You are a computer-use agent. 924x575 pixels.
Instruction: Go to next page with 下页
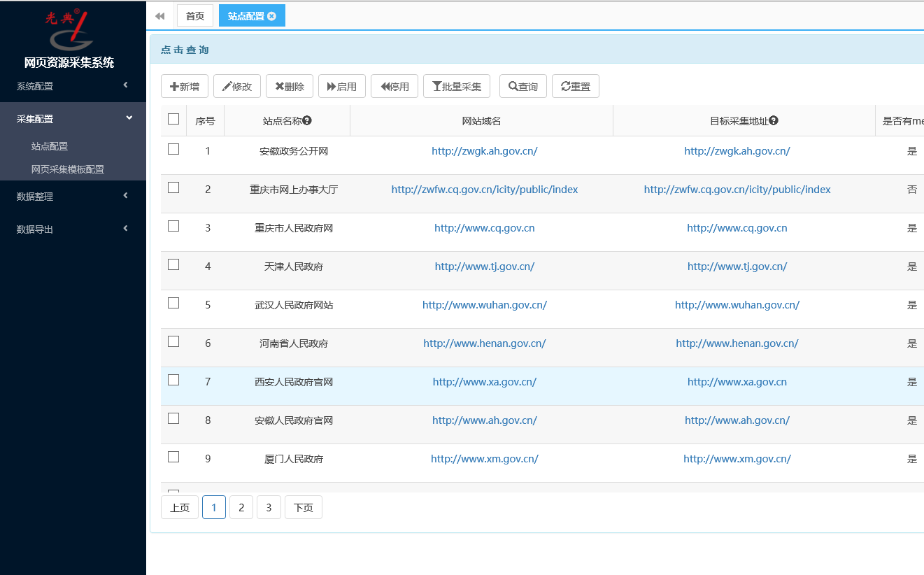coord(304,507)
